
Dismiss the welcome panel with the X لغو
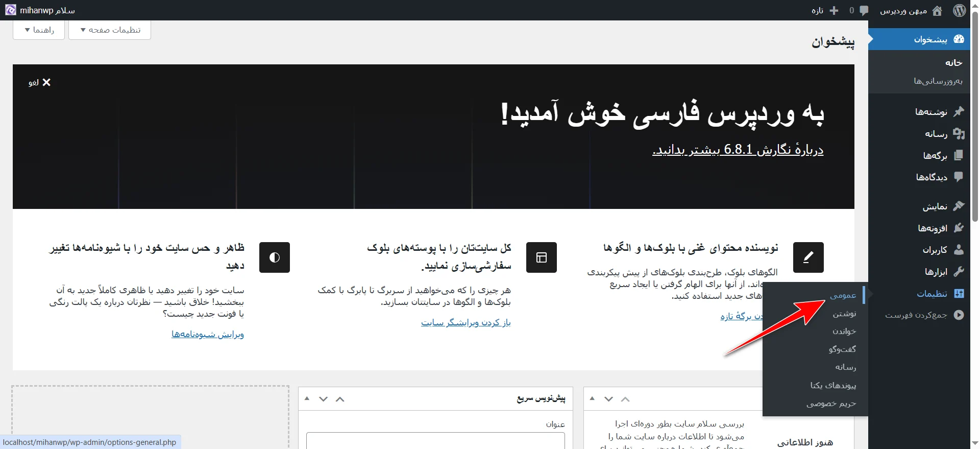[40, 82]
